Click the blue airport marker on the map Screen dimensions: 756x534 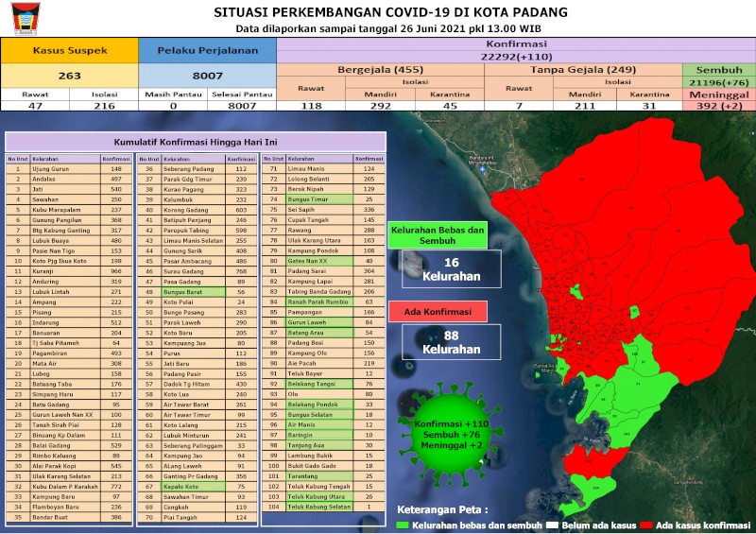(482, 169)
